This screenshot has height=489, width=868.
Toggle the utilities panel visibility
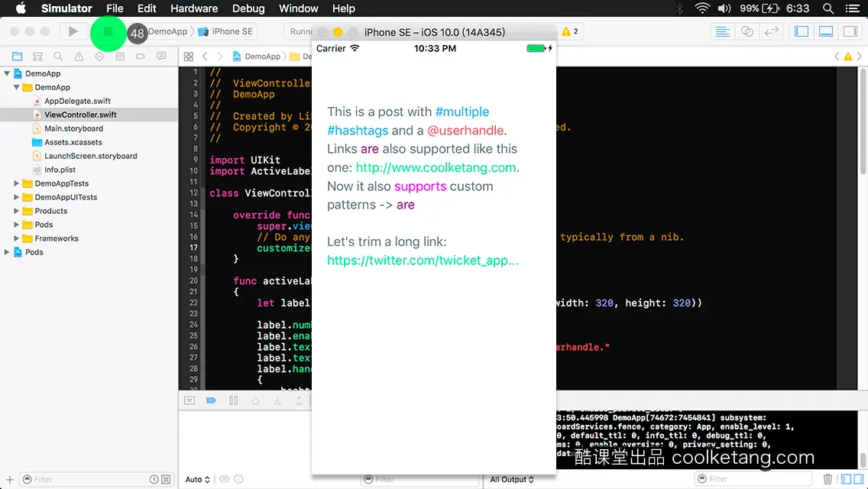(x=850, y=31)
